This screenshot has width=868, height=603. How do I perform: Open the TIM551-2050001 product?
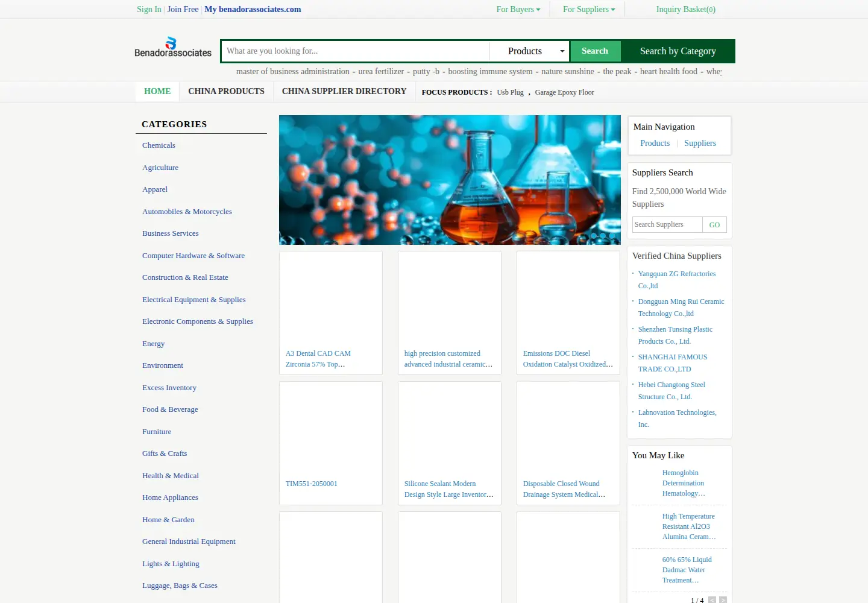point(312,484)
